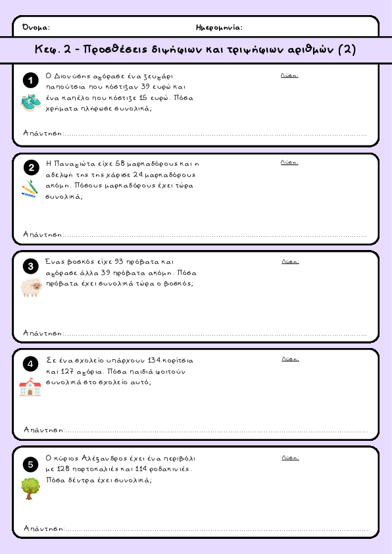Click the problem 4 text about 134 κορίτσια
This screenshot has height=554, width=392.
click(120, 371)
